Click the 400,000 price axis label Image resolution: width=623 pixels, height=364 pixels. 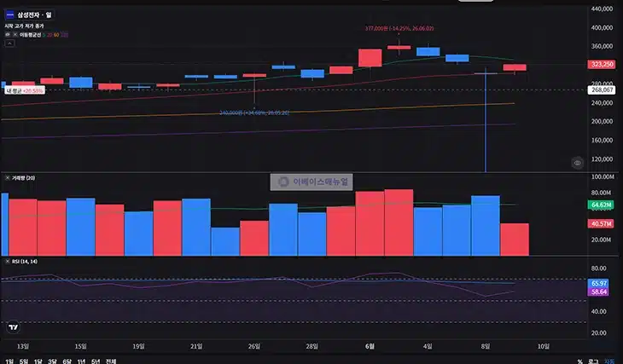[x=602, y=28]
